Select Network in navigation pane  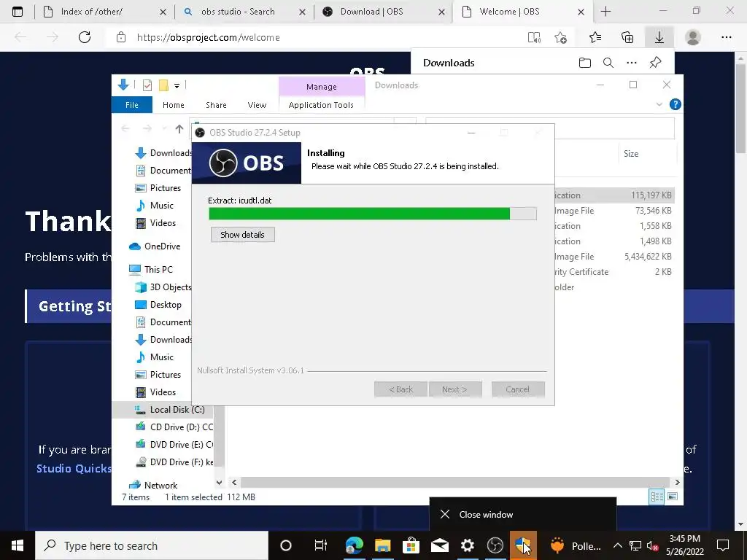click(153, 485)
